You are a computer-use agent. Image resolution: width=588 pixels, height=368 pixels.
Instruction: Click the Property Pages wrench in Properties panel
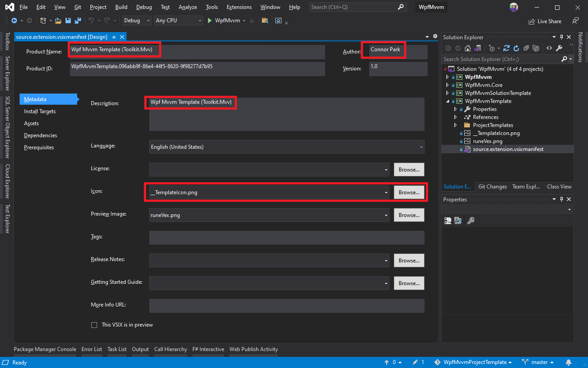[x=470, y=221]
